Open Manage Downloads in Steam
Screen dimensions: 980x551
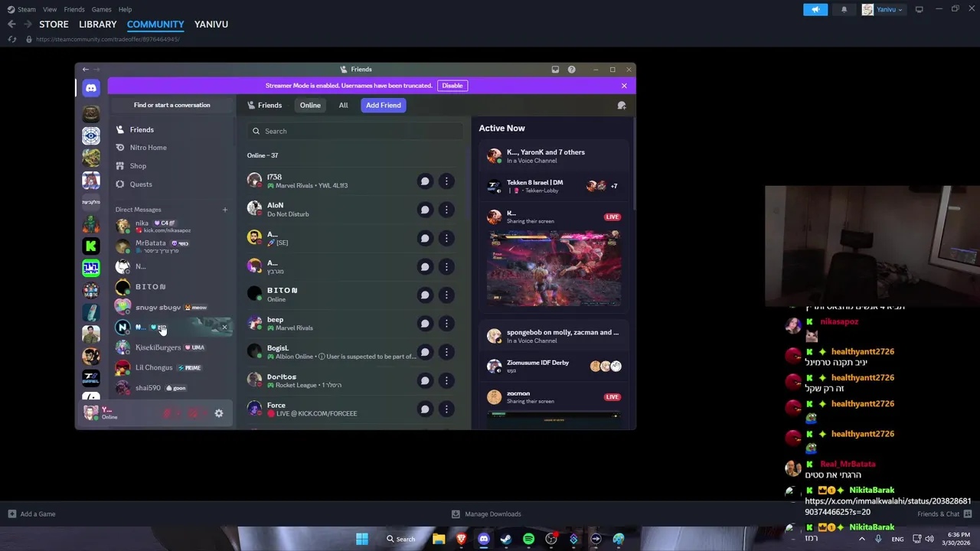coord(486,514)
